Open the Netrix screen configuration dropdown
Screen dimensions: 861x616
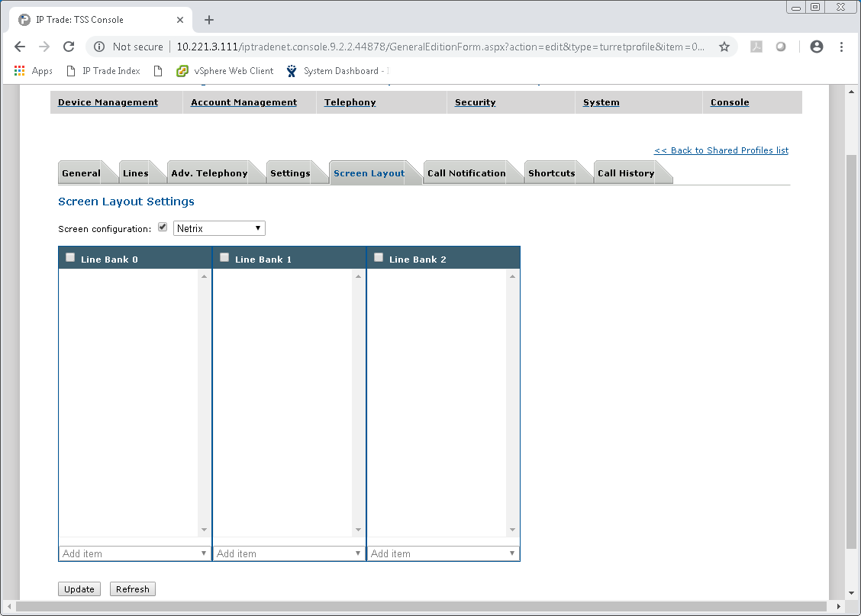[x=219, y=227]
